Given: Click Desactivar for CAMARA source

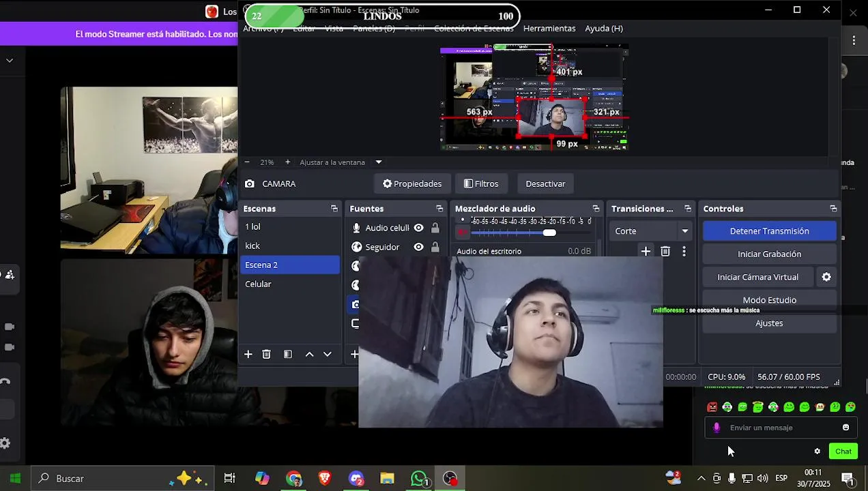Looking at the screenshot, I should click(545, 183).
